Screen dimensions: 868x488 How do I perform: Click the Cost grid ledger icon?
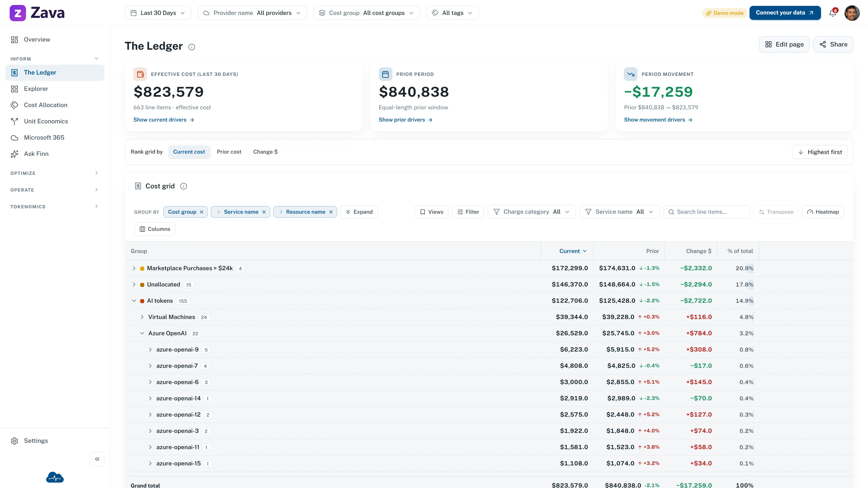(x=138, y=186)
